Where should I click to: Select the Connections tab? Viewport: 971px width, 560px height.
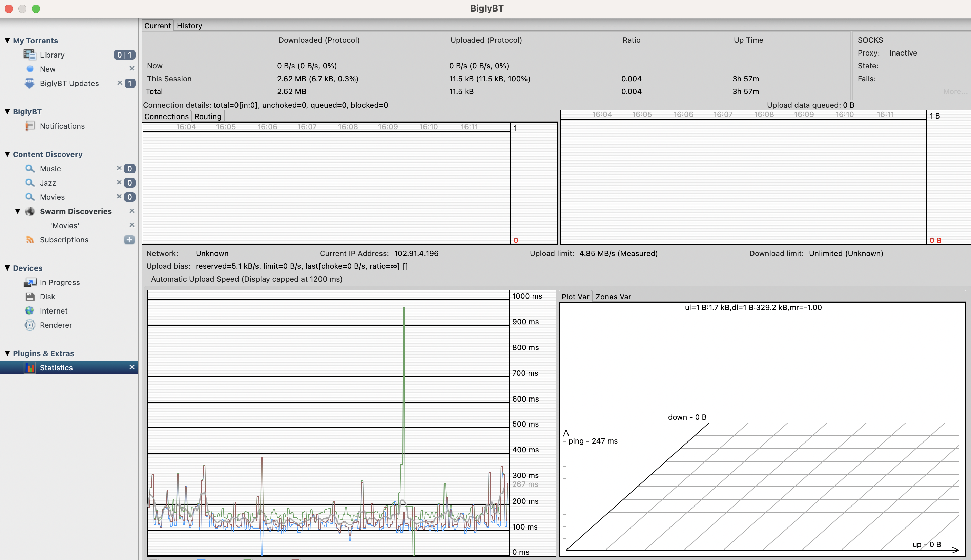pos(166,116)
